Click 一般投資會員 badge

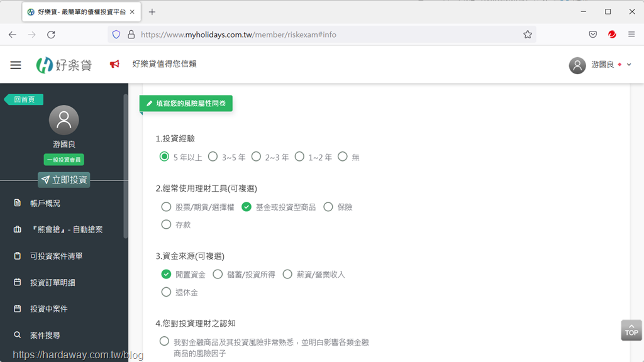64,160
